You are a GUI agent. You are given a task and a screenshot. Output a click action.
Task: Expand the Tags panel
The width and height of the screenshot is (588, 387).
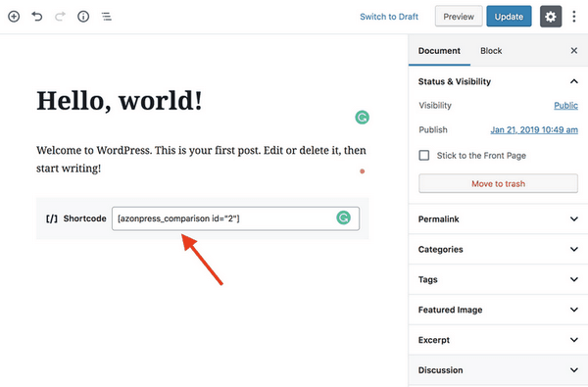pos(498,279)
